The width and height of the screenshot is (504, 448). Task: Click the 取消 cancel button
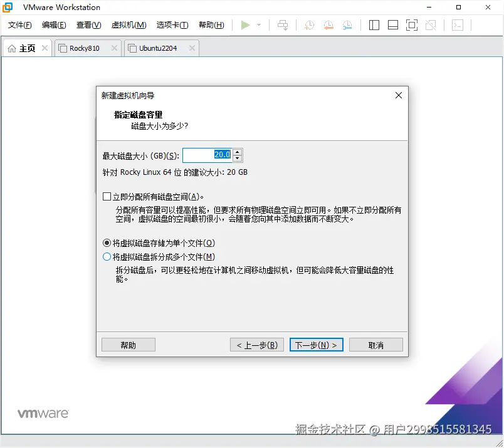click(375, 345)
